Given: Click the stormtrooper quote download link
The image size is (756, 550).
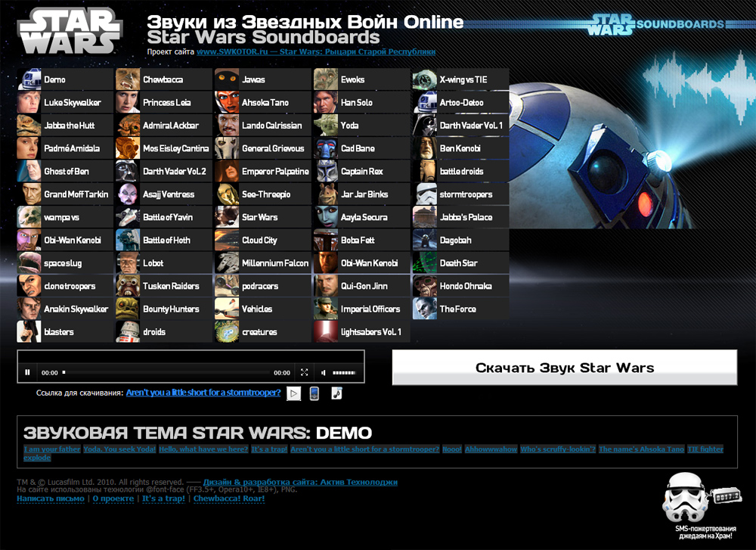Looking at the screenshot, I should (203, 393).
